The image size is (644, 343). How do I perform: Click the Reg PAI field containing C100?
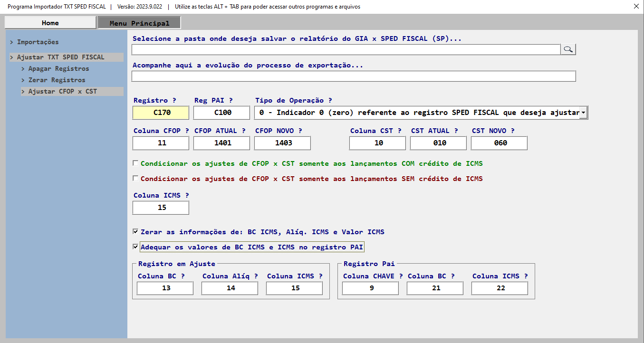coord(221,113)
